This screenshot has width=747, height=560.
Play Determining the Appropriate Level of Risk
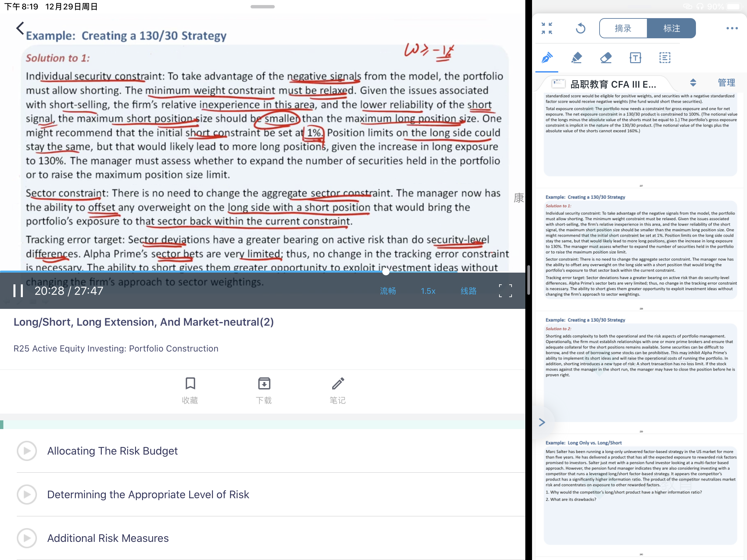[x=27, y=494]
